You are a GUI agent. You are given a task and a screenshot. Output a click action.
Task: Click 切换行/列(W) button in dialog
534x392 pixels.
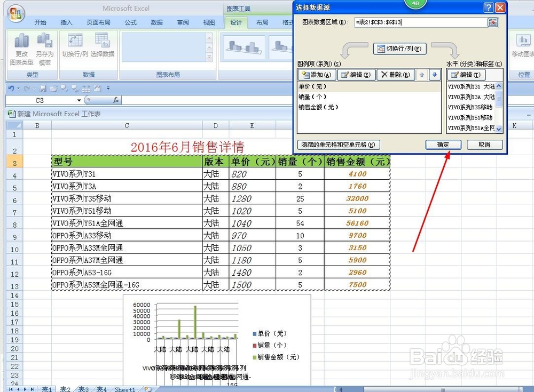point(400,49)
